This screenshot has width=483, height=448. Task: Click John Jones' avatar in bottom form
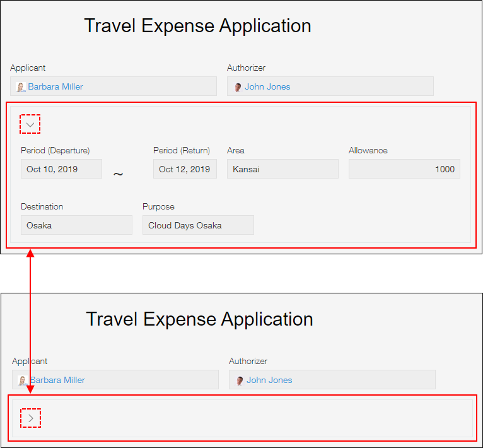tap(240, 380)
